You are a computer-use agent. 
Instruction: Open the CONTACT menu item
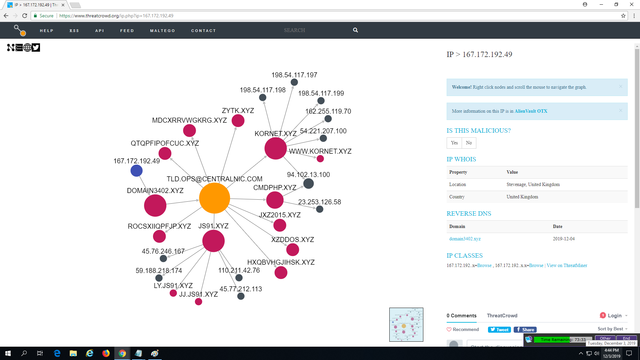coord(204,31)
